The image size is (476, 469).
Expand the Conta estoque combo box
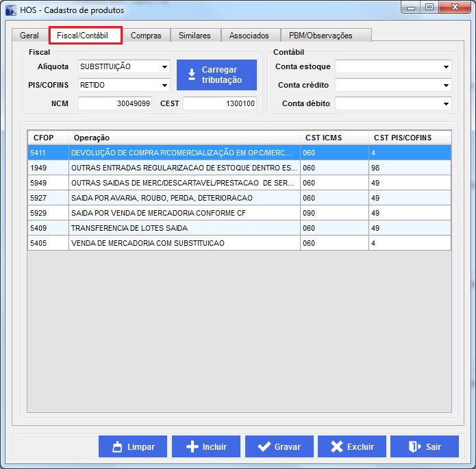[x=446, y=67]
